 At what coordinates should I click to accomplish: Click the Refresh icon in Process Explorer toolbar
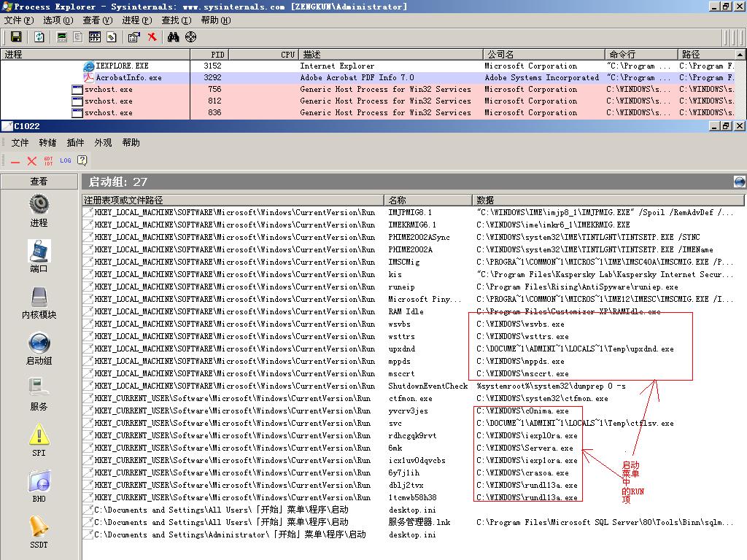tap(39, 37)
